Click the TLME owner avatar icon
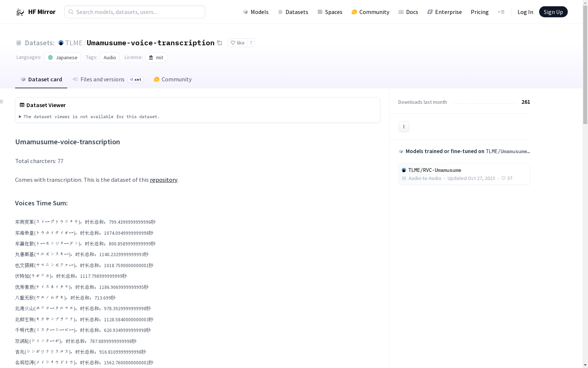The height and width of the screenshot is (368, 588). coord(61,43)
